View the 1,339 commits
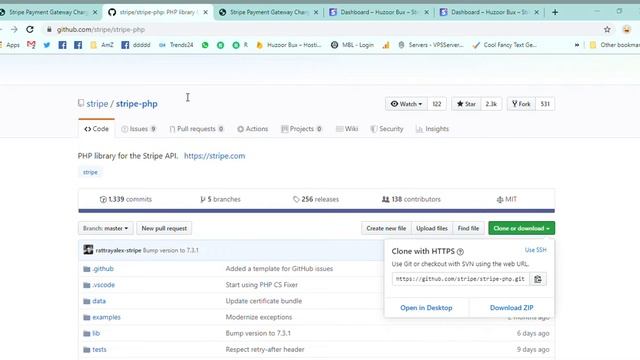This screenshot has height=360, width=640. tap(126, 199)
